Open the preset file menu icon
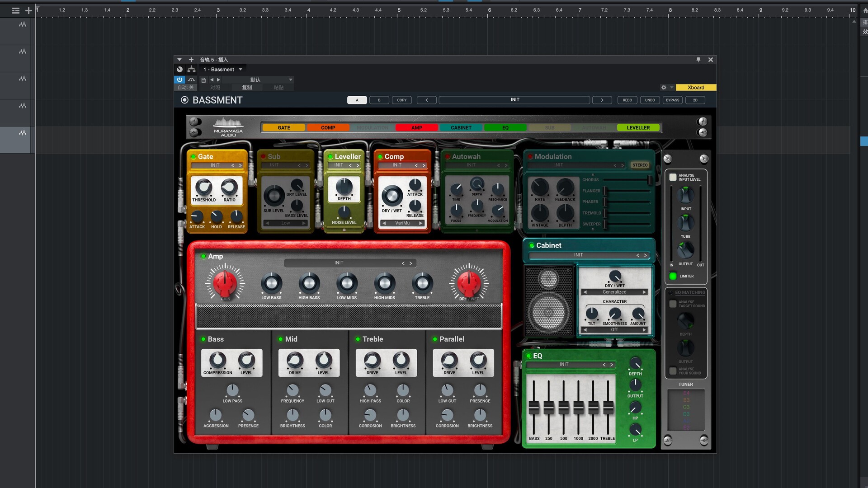 pos(204,80)
